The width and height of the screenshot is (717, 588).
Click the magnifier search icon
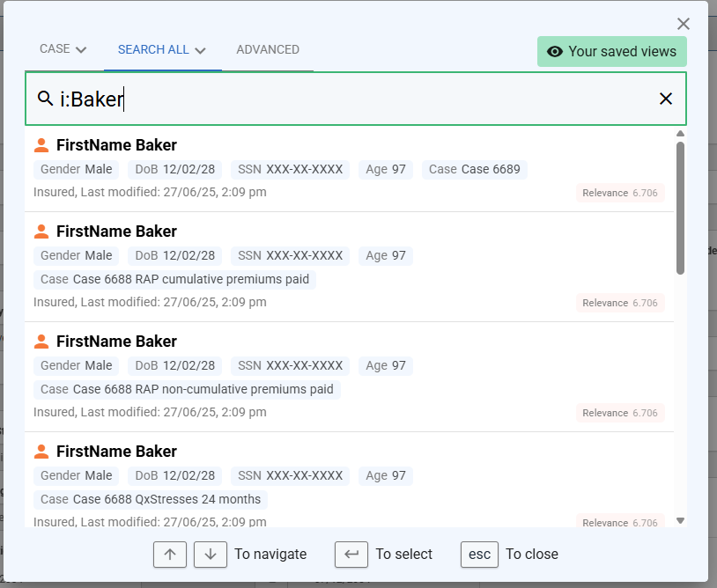pos(45,99)
